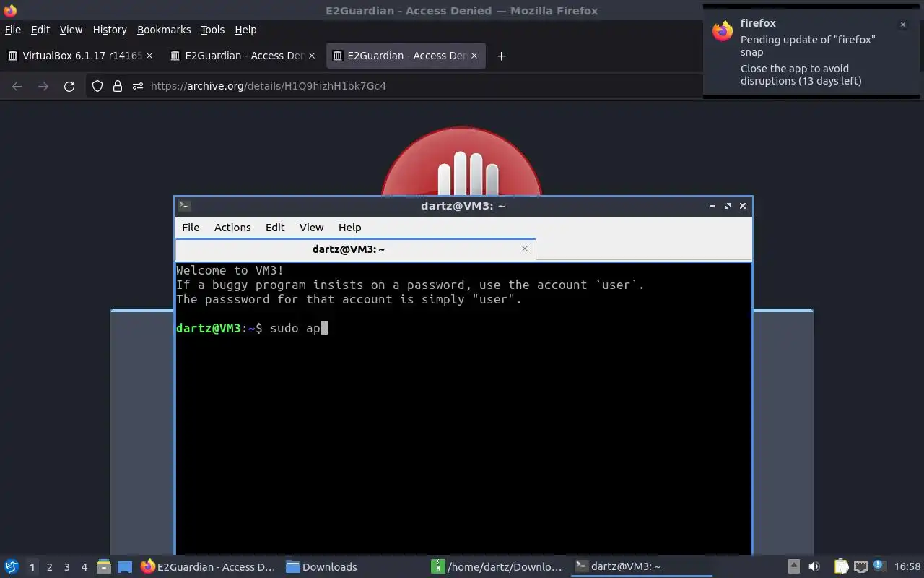
Task: Open terminal View menu
Action: (x=311, y=227)
